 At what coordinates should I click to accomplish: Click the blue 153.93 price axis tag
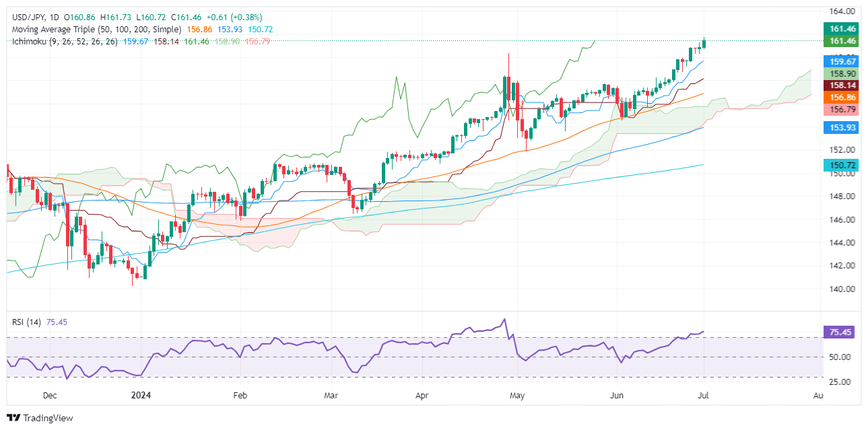tap(842, 127)
